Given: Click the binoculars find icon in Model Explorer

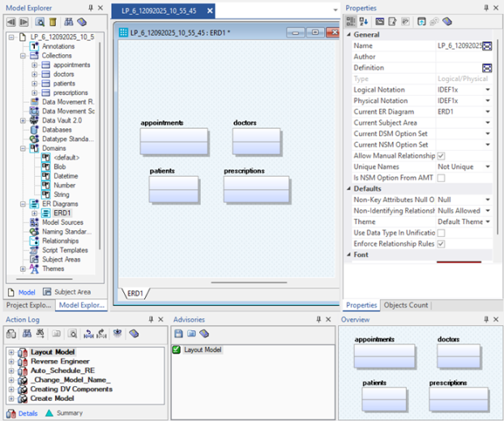Looking at the screenshot, I should pos(69,22).
